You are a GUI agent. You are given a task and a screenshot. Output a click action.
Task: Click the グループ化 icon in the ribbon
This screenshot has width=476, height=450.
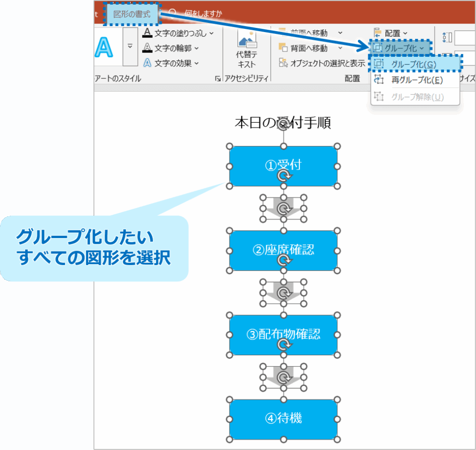[x=377, y=47]
